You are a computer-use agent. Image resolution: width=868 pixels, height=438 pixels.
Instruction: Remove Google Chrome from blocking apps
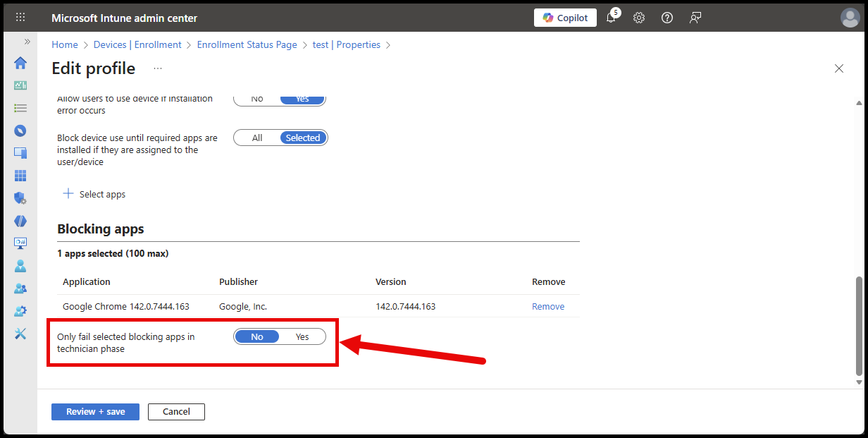point(548,306)
